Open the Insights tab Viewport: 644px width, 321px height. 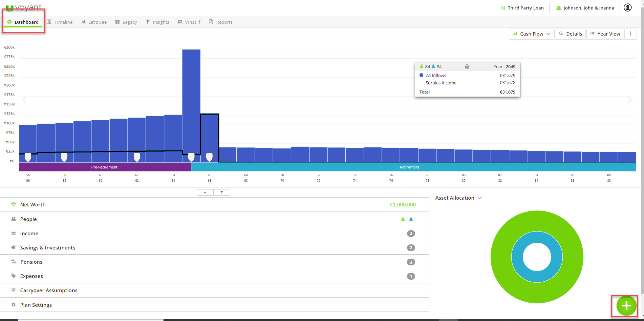(x=157, y=22)
